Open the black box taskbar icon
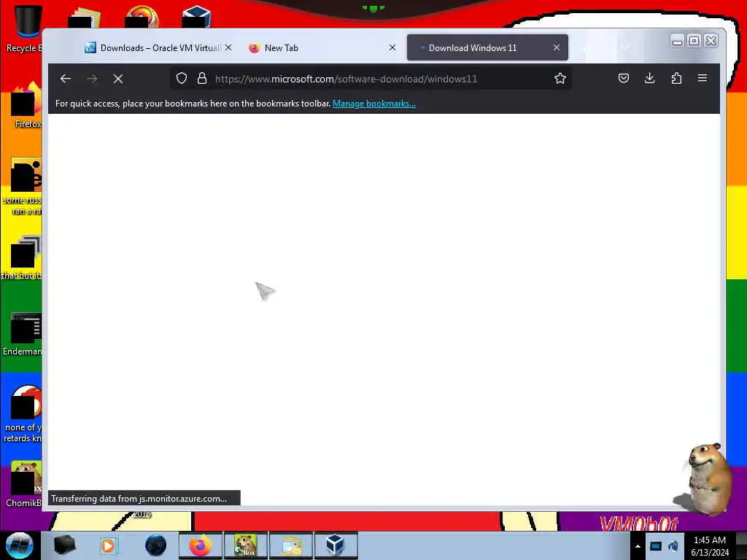The image size is (747, 560). click(64, 545)
